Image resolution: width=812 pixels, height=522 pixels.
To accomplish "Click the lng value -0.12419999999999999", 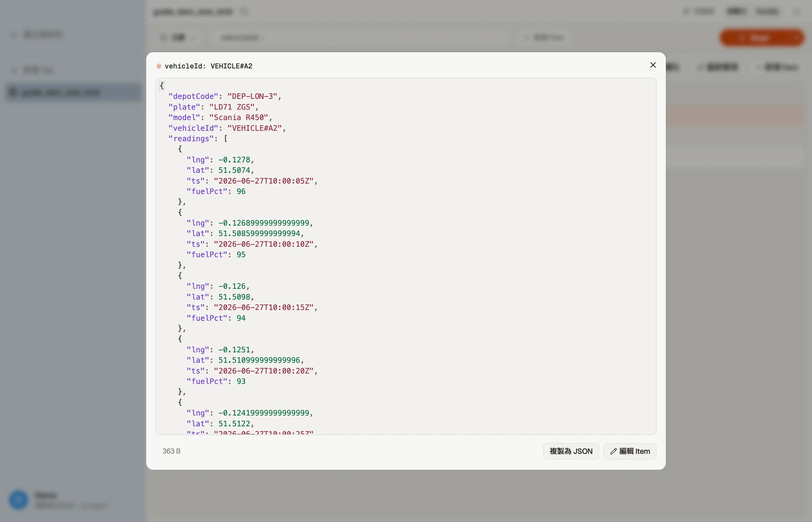I will pos(264,413).
